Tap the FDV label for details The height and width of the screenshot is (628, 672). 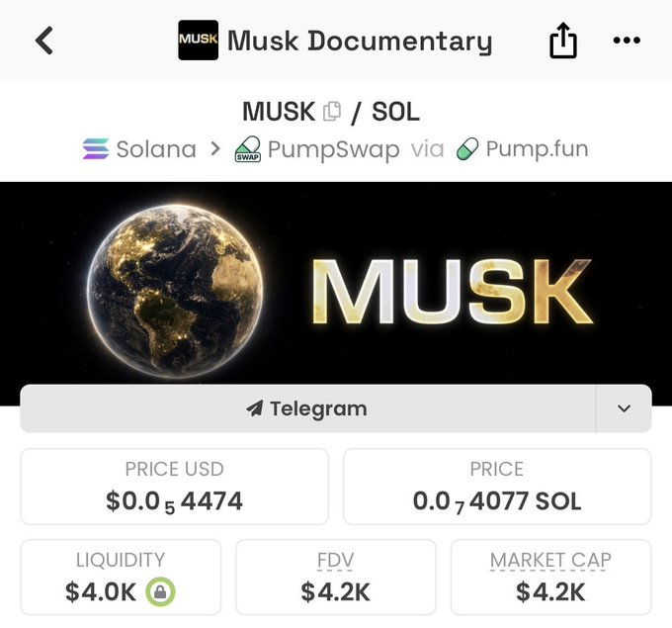tap(336, 560)
